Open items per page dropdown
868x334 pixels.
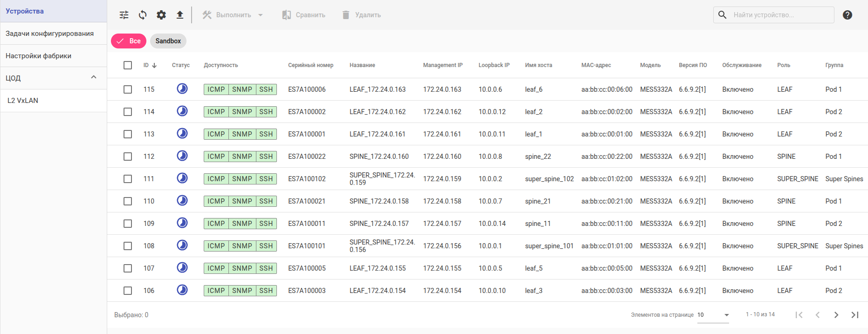[x=713, y=315]
